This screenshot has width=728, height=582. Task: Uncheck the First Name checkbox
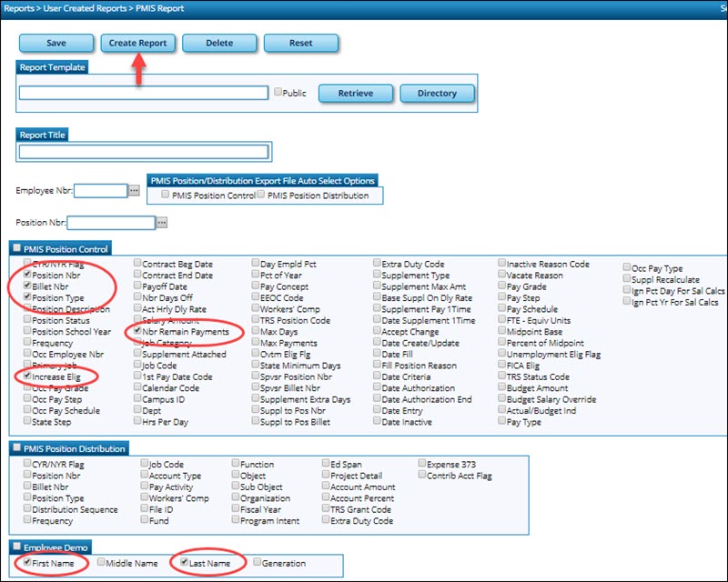pos(25,562)
